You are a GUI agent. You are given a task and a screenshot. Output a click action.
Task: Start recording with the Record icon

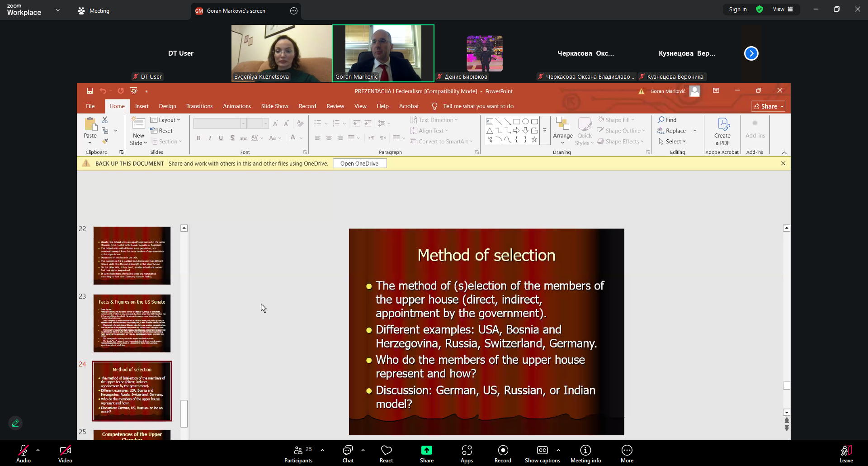pyautogui.click(x=503, y=453)
